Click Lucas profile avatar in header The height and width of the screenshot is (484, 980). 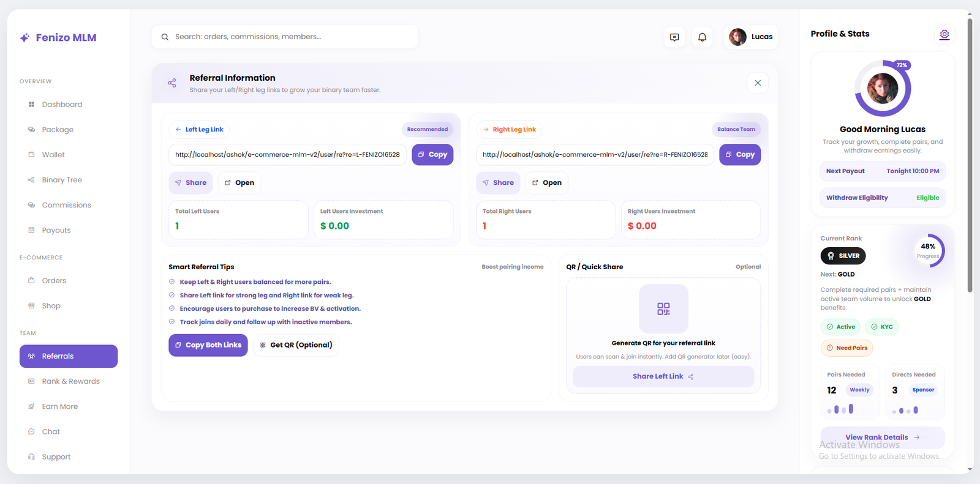point(737,37)
